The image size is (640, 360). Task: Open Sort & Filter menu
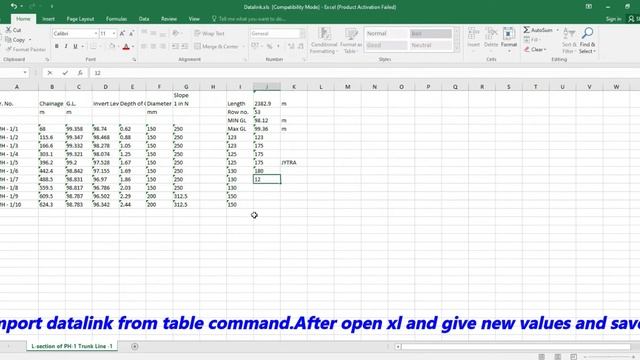569,40
